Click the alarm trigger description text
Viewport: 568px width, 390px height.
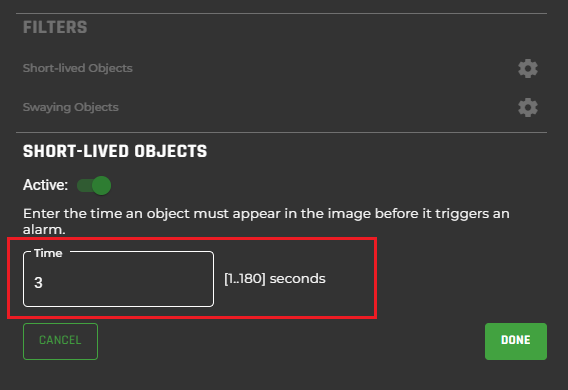point(266,221)
